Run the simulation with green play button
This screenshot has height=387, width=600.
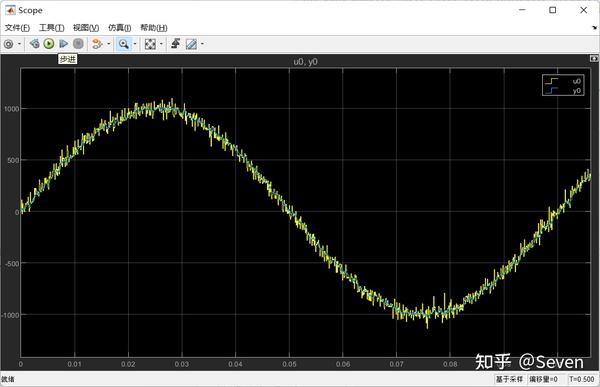pyautogui.click(x=49, y=44)
